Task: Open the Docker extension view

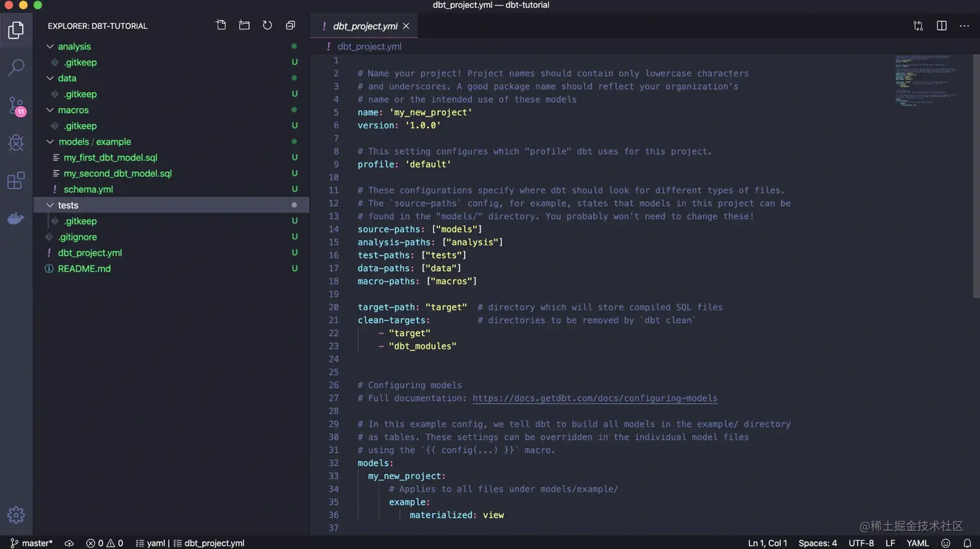Action: pyautogui.click(x=16, y=218)
